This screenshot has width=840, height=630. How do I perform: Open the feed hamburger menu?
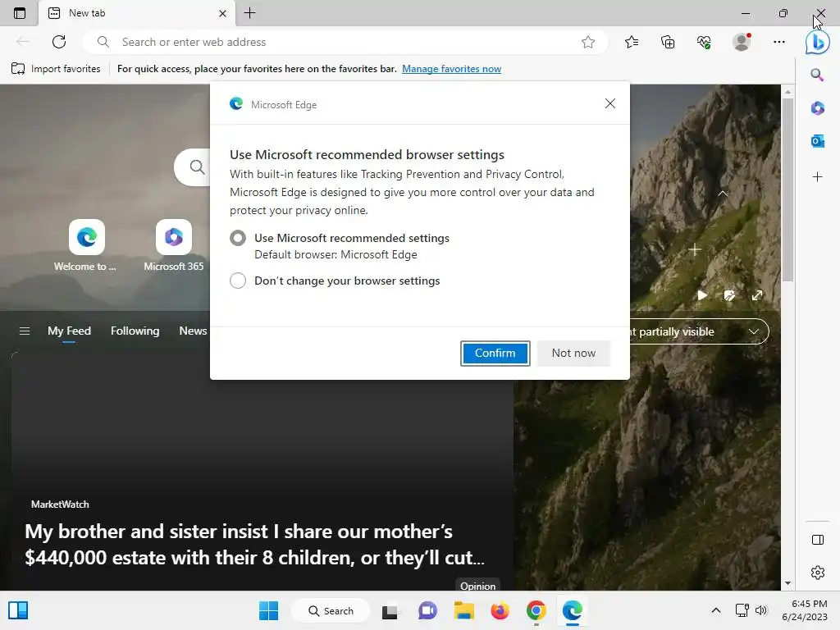pyautogui.click(x=25, y=331)
